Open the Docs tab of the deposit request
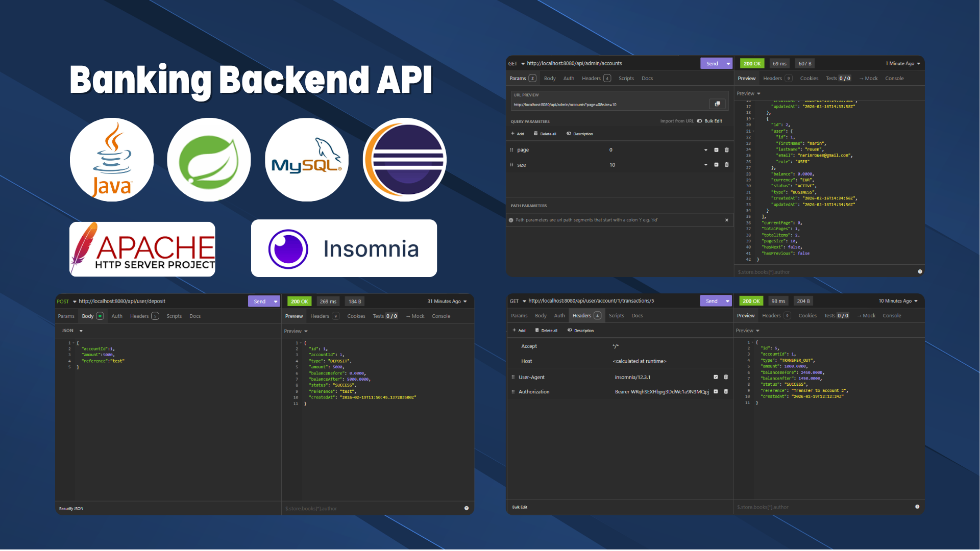980x551 pixels. click(195, 316)
